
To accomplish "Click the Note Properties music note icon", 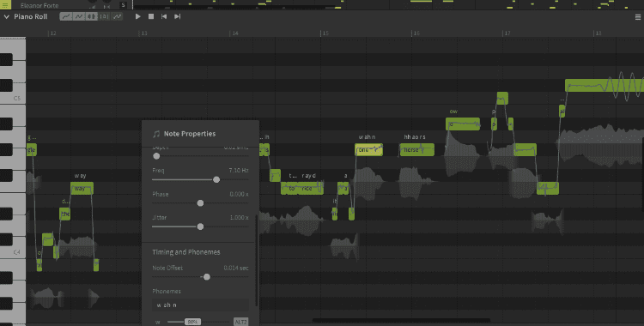I will [156, 134].
